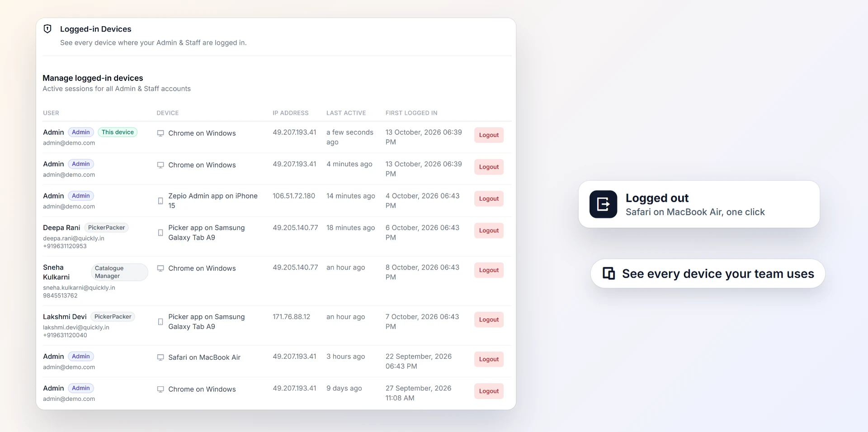
Task: Click phone icon for Zepio Admin app row
Action: click(x=160, y=201)
